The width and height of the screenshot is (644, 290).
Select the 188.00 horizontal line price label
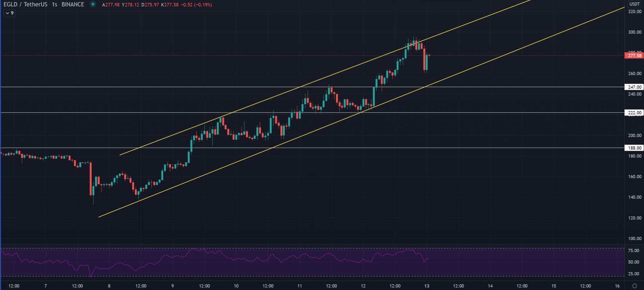[x=634, y=148]
